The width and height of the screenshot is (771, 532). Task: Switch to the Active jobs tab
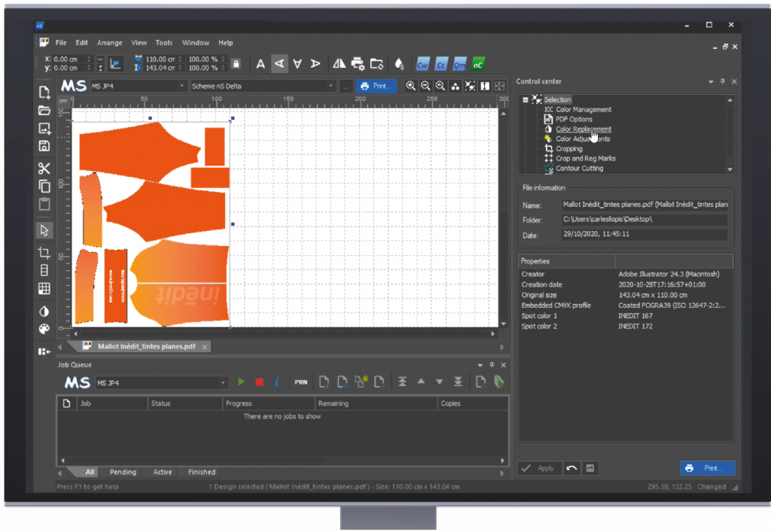click(x=163, y=472)
